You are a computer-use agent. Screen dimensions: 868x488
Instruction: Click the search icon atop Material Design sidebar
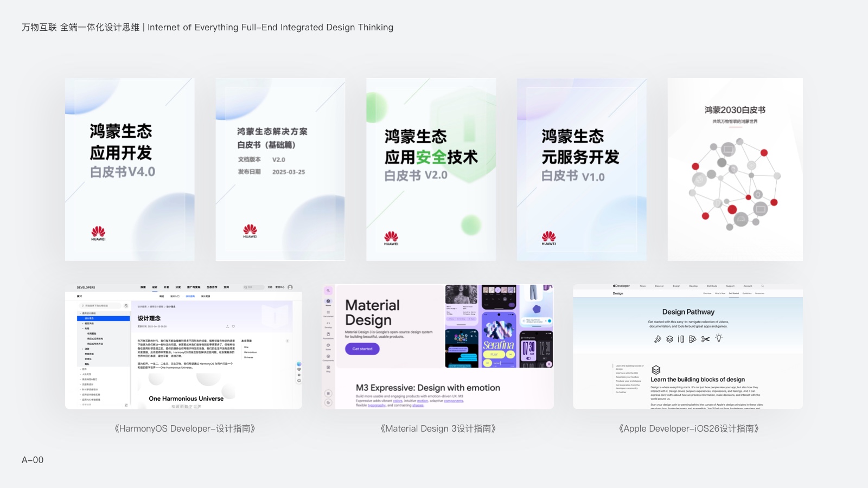(x=328, y=291)
